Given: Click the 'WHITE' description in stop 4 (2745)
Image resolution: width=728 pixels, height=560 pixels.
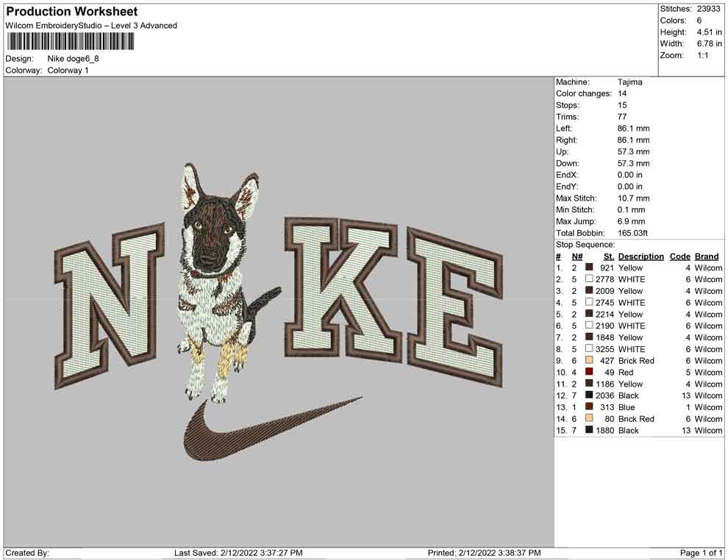Looking at the screenshot, I should coord(632,303).
